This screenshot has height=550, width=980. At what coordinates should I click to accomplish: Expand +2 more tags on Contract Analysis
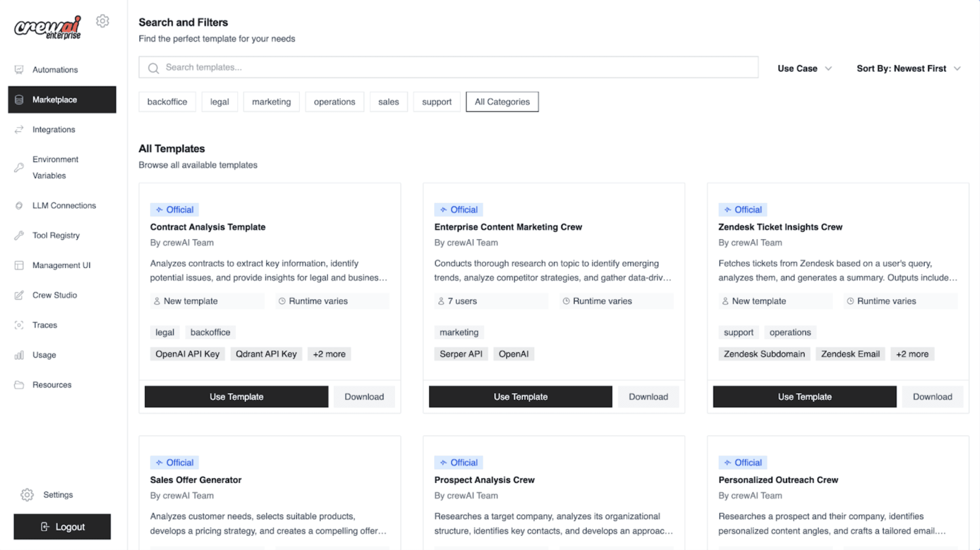[329, 354]
